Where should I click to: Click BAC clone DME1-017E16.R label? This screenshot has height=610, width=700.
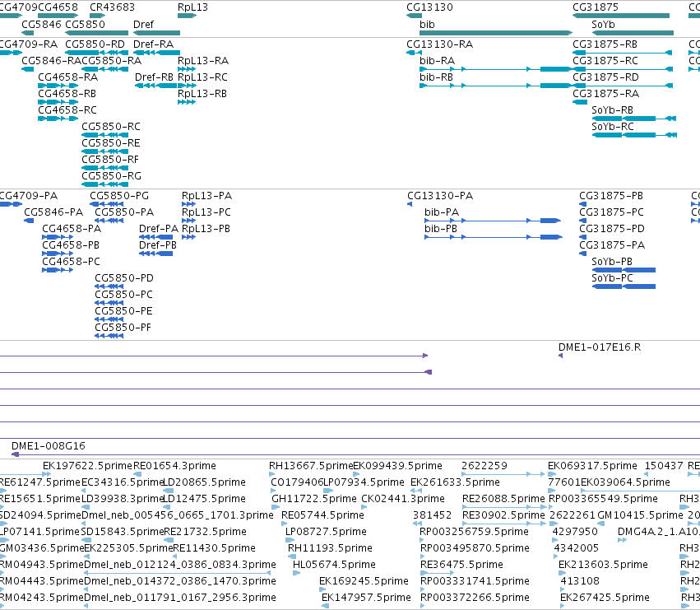[600, 347]
